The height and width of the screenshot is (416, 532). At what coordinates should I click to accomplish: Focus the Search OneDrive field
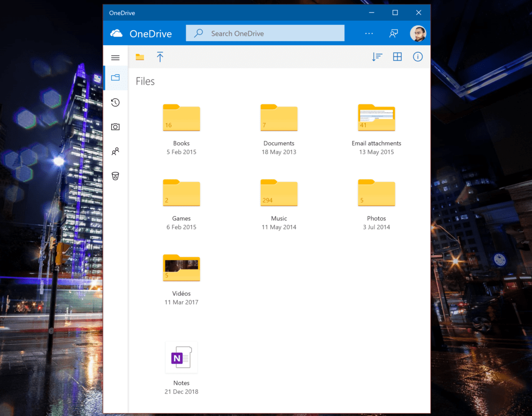pos(265,33)
